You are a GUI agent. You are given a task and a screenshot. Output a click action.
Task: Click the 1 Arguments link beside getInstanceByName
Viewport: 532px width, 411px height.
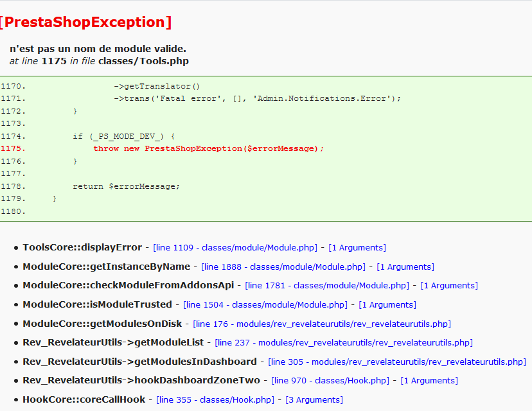click(x=405, y=266)
